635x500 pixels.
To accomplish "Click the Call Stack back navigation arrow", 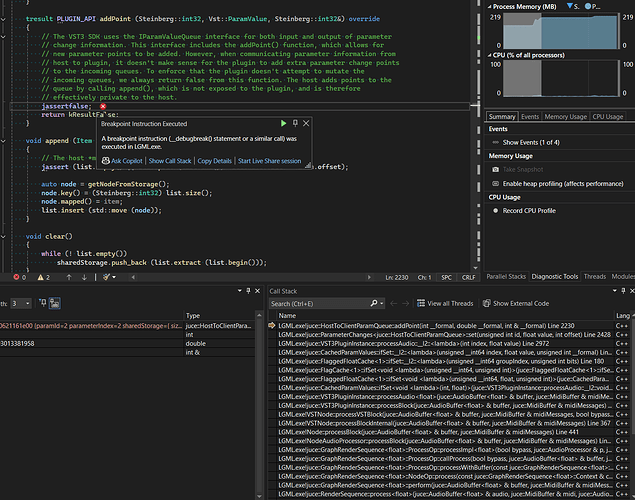I will tap(393, 303).
